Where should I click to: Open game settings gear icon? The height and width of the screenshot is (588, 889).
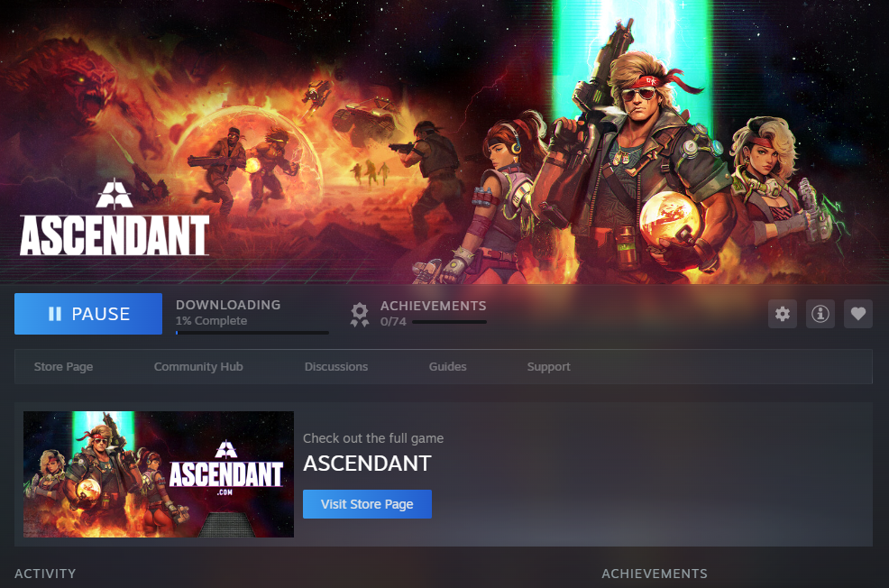click(x=783, y=314)
